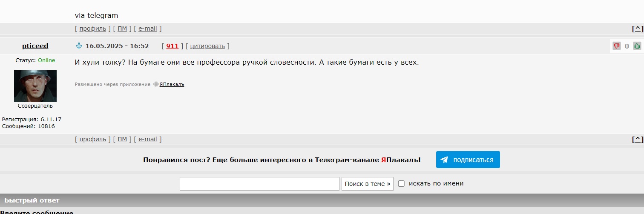Jump to top via [^] under pticeed's post

coord(637,139)
